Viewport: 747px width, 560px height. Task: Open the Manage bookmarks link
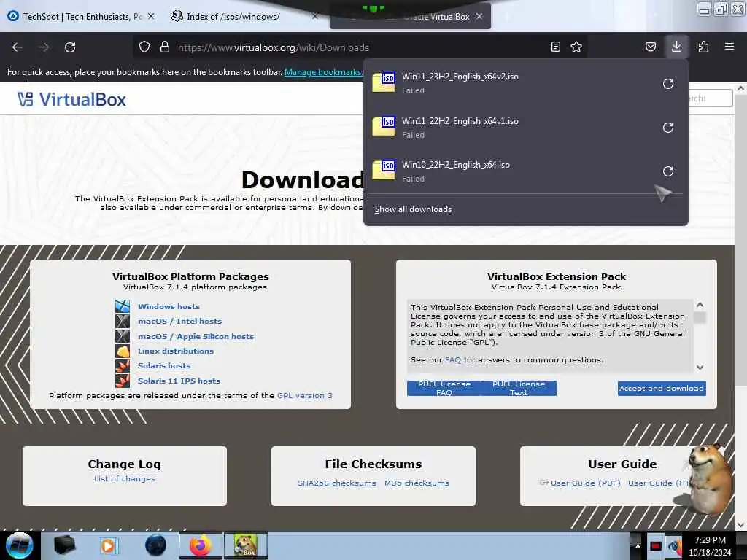coord(323,72)
